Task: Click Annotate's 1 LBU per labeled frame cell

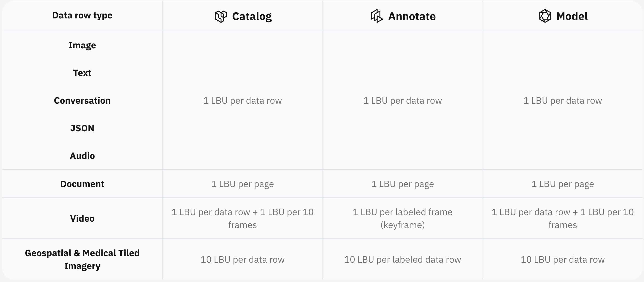Action: point(402,218)
